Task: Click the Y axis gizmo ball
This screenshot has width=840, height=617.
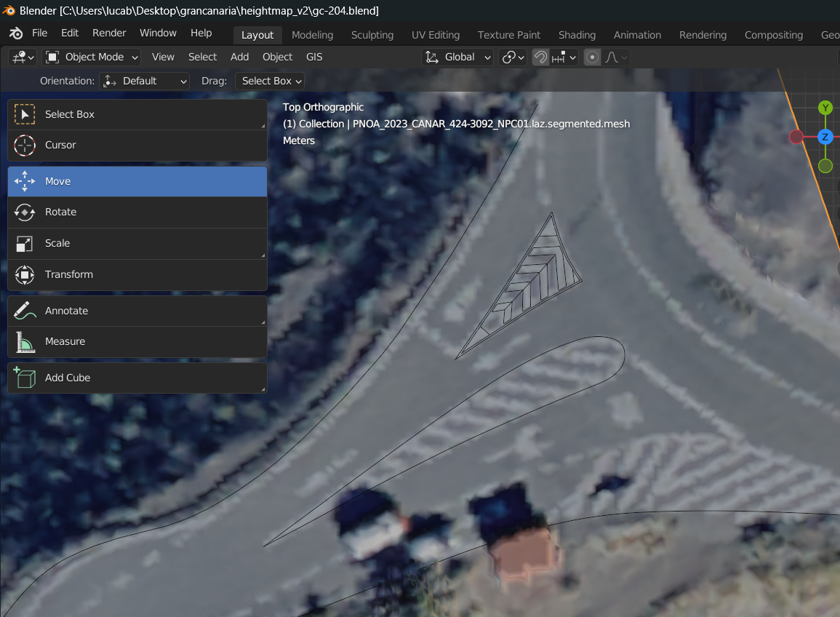Action: click(x=825, y=108)
